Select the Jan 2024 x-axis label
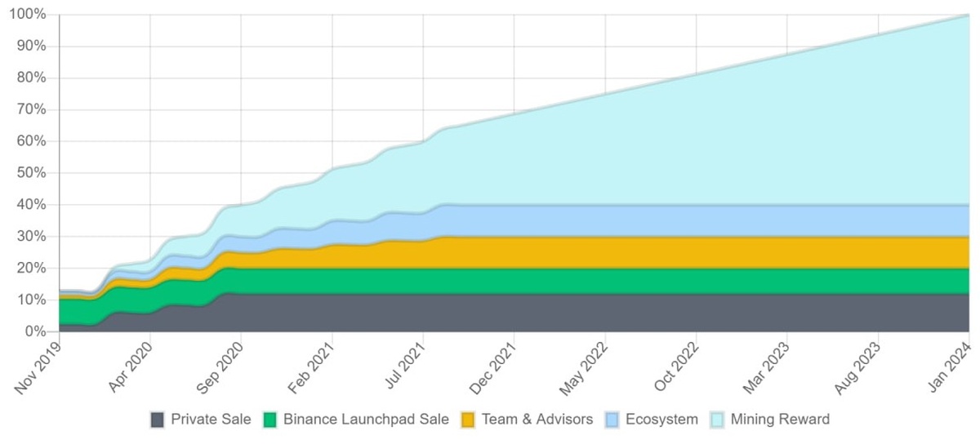The width and height of the screenshot is (980, 444). tap(951, 367)
